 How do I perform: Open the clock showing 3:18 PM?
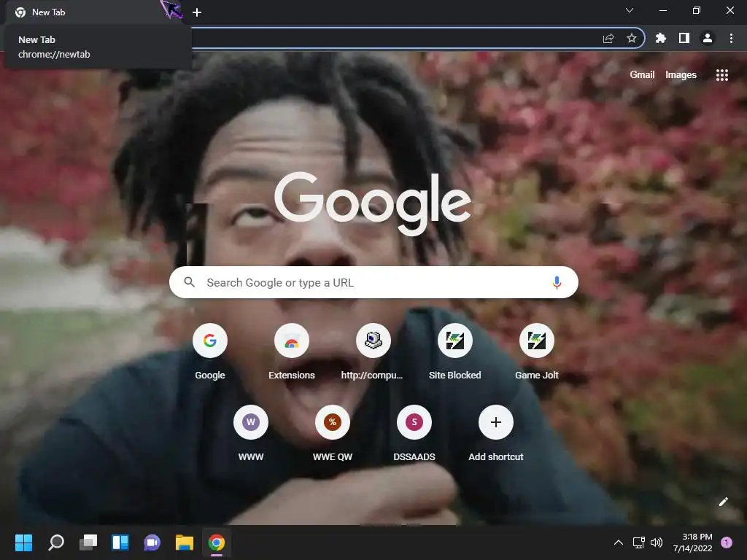coord(693,542)
